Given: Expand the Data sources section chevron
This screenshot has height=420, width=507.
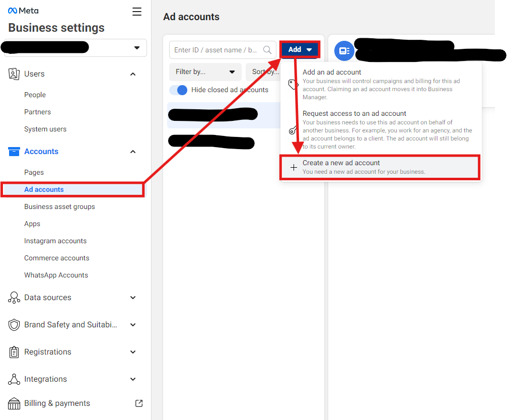Looking at the screenshot, I should tap(133, 298).
